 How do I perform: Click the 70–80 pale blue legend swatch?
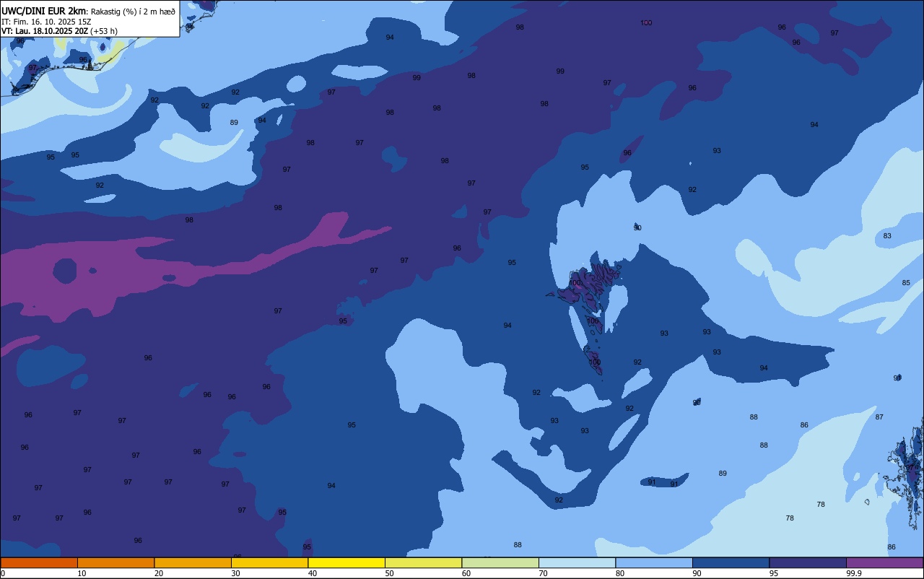coord(577,562)
